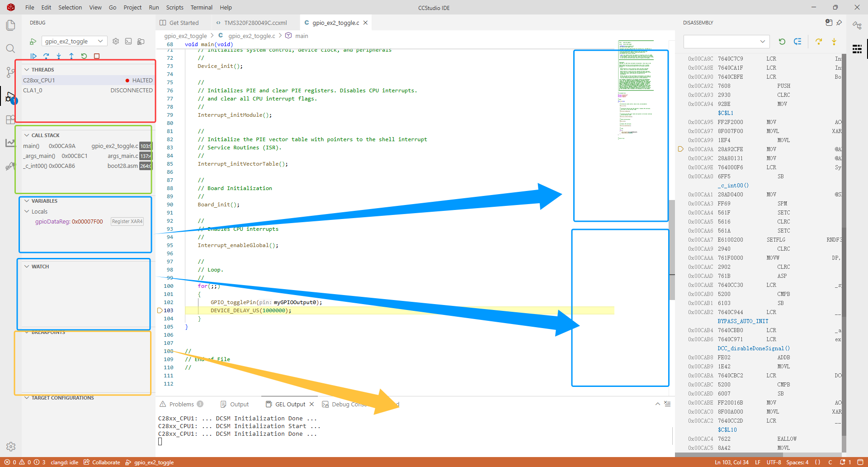
Task: Open the settings gear at the sidebar bottom
Action: pyautogui.click(x=11, y=447)
